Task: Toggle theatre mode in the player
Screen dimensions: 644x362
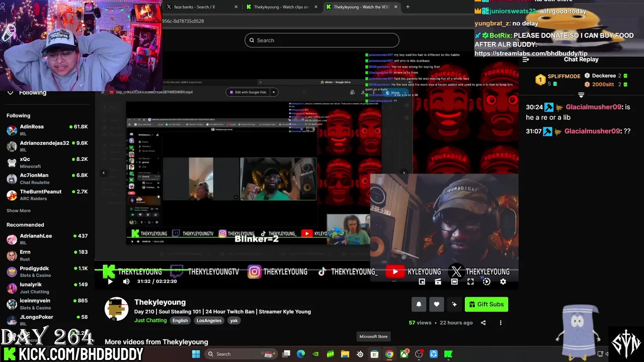Action: point(454,282)
